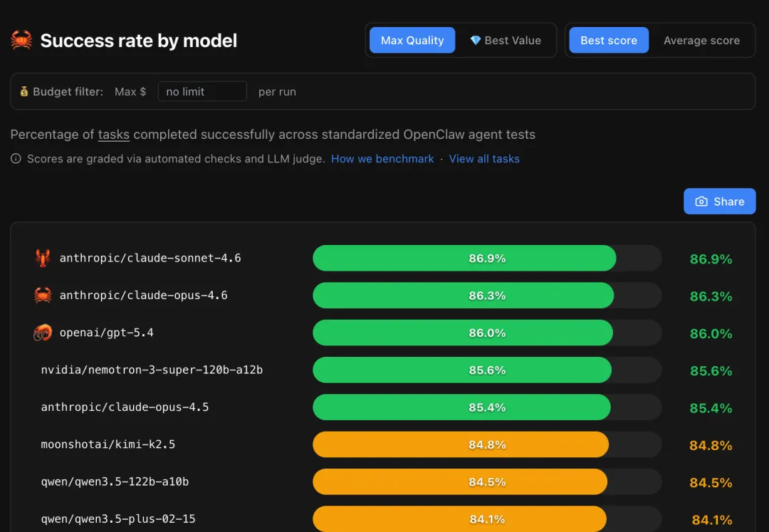Select the Max Quality toggle
This screenshot has width=769, height=532.
412,40
